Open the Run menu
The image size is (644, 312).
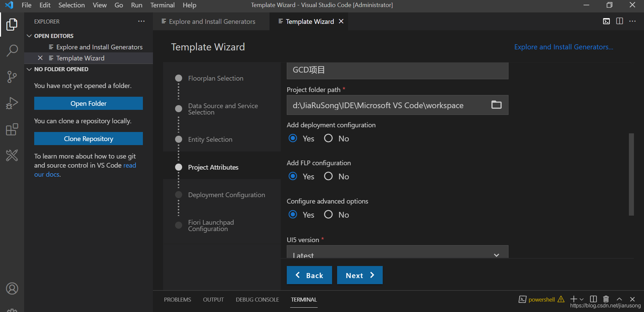pos(137,5)
